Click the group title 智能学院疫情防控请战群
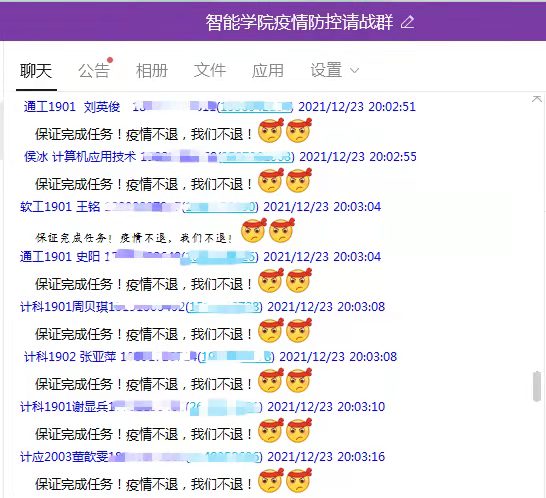 click(299, 22)
